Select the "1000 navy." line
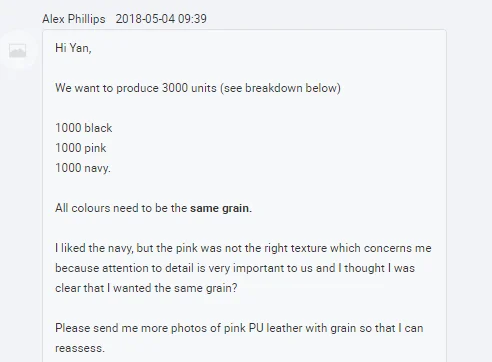492x362 pixels. tap(83, 168)
